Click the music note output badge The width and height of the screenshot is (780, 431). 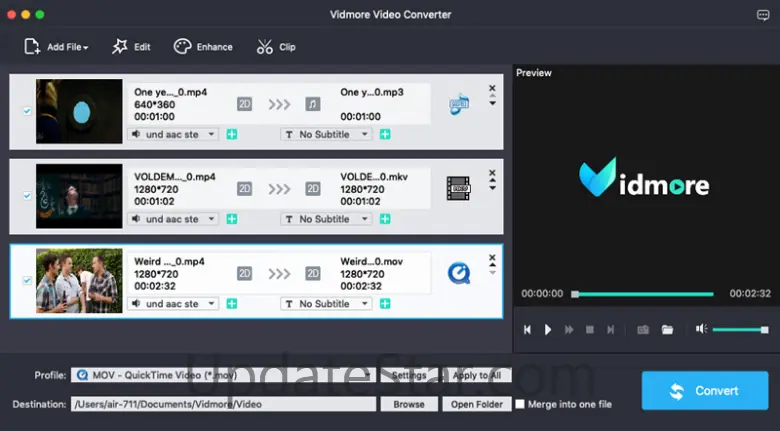[313, 104]
